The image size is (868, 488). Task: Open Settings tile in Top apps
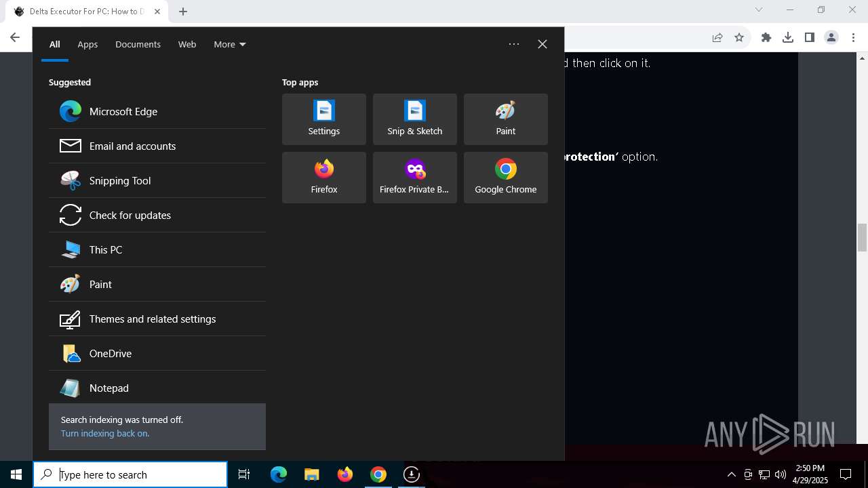click(324, 119)
